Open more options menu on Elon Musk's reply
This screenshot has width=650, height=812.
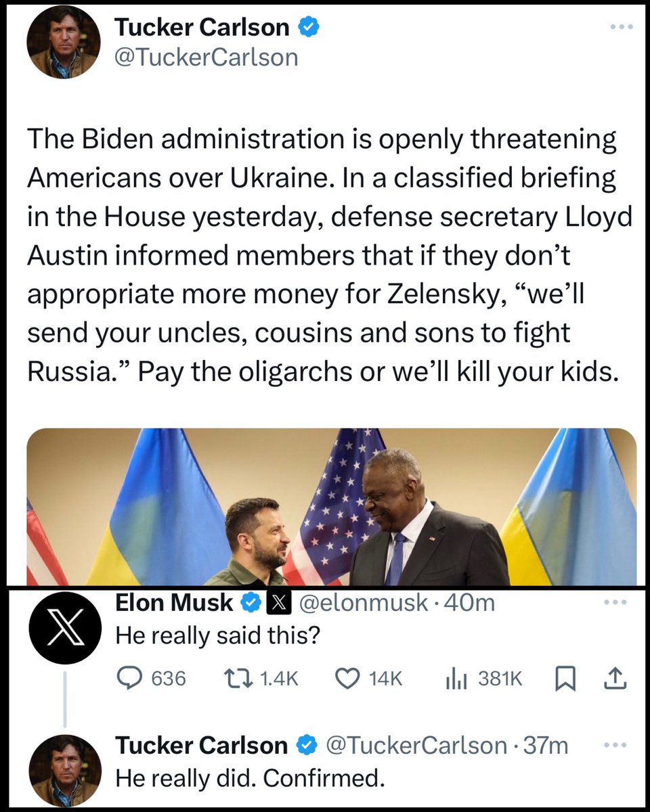tap(615, 603)
